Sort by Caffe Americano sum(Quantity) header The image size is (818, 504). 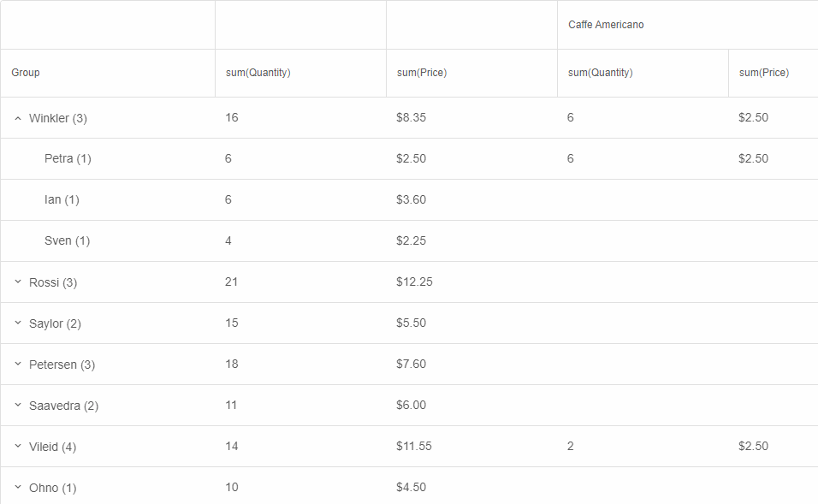click(x=601, y=73)
